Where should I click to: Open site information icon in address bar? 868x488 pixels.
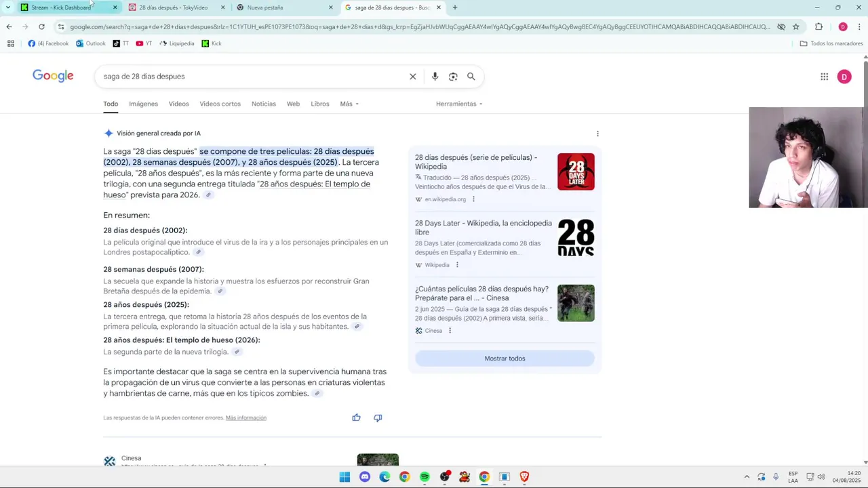click(61, 26)
